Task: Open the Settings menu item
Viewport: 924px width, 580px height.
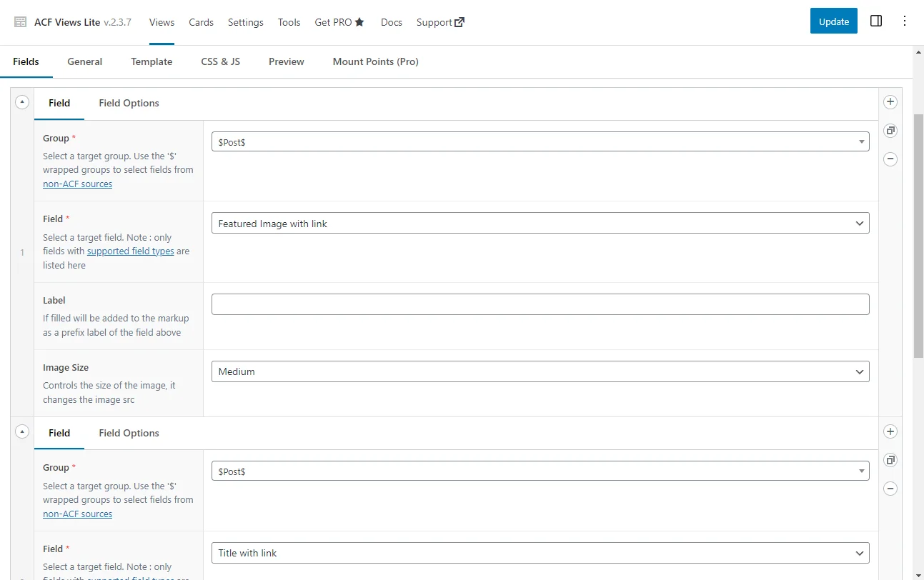Action: point(246,22)
